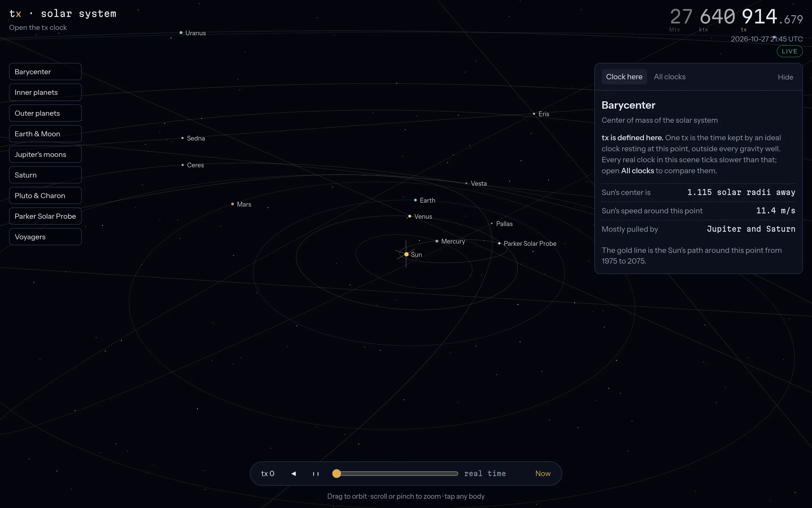Select the Earth dot in the scene

[415, 200]
